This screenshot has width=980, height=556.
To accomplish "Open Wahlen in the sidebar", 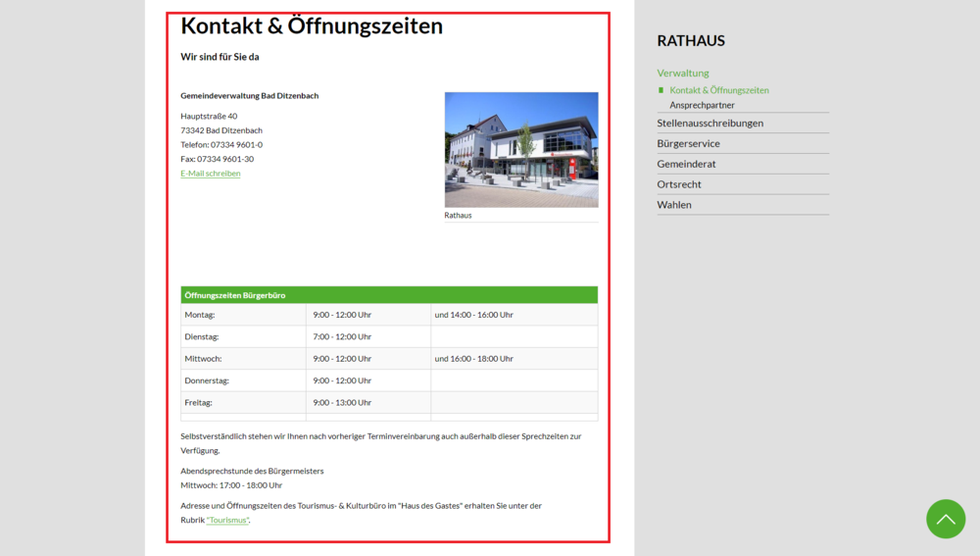I will pyautogui.click(x=674, y=205).
